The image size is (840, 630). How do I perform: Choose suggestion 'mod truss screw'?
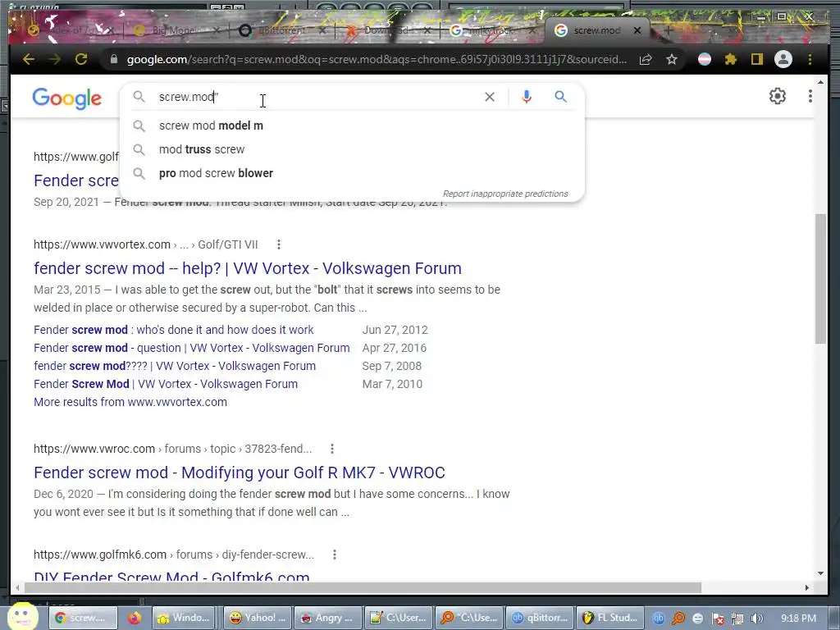coord(353,149)
